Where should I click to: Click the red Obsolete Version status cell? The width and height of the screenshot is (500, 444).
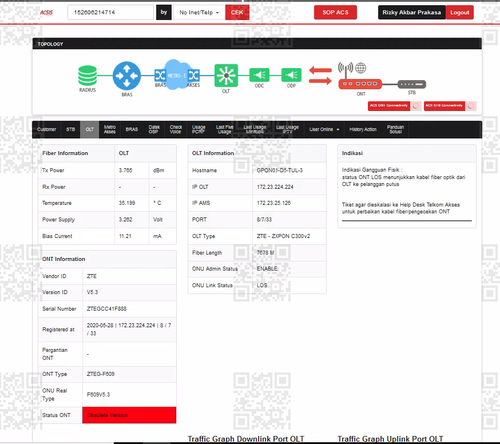tap(129, 415)
